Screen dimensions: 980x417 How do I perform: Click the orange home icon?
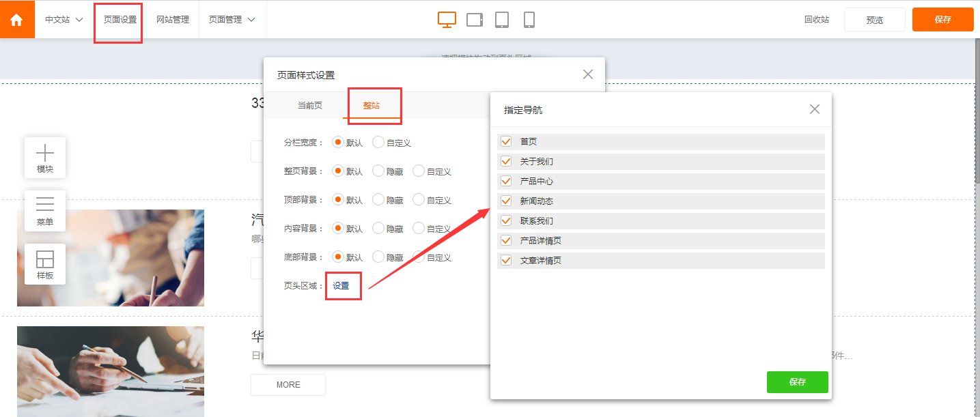(17, 20)
